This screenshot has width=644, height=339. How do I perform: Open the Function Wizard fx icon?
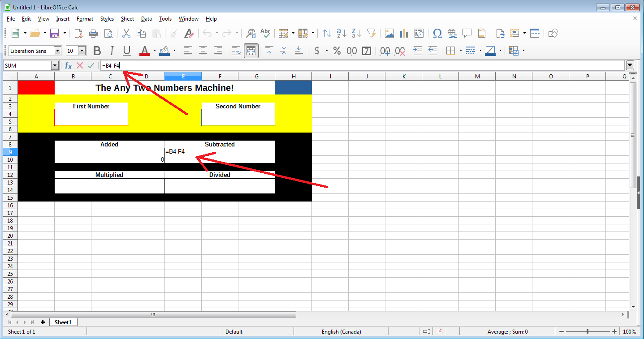68,65
